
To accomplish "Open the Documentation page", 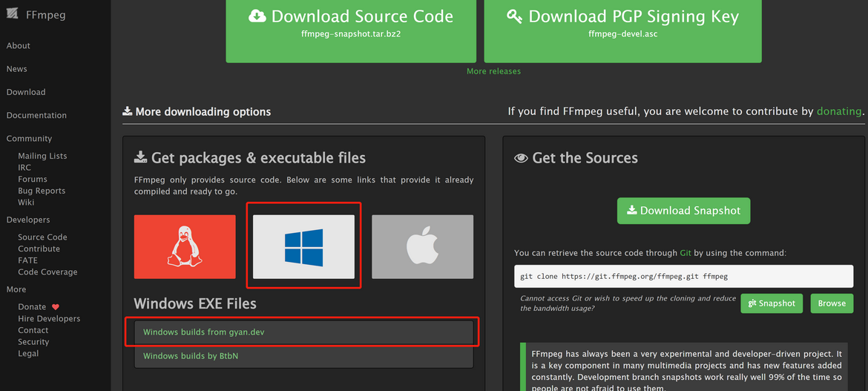I will [x=36, y=116].
